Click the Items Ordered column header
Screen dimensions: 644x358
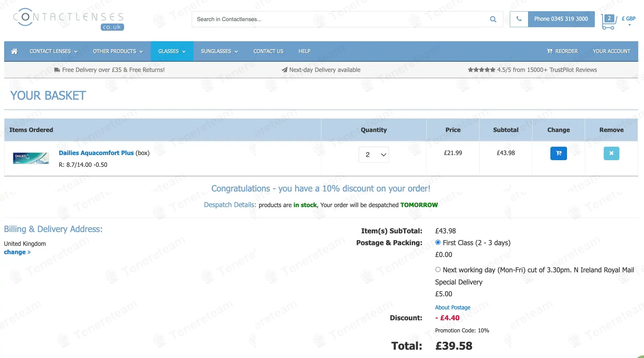31,130
